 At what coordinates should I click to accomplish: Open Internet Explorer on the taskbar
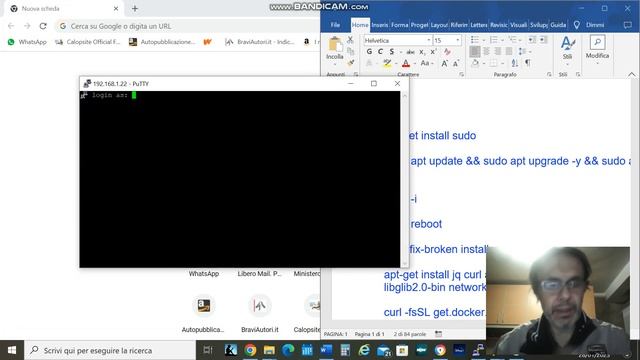[x=364, y=350]
